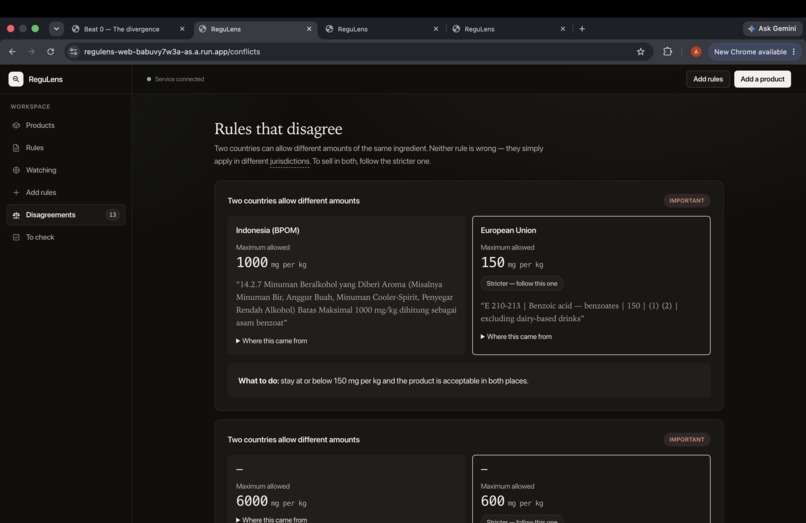Click the ReguLens magnifier logo icon
Viewport: 806px width, 523px height.
pyautogui.click(x=16, y=79)
